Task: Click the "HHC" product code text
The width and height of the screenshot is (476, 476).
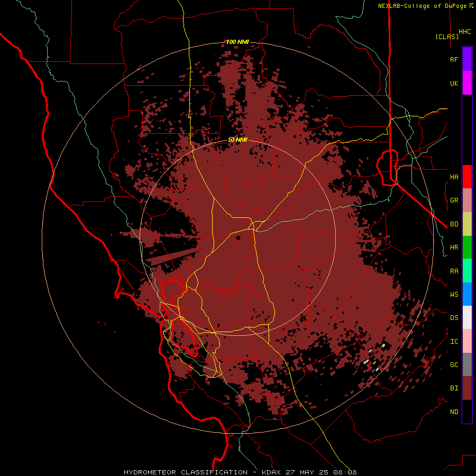Action: coord(464,32)
